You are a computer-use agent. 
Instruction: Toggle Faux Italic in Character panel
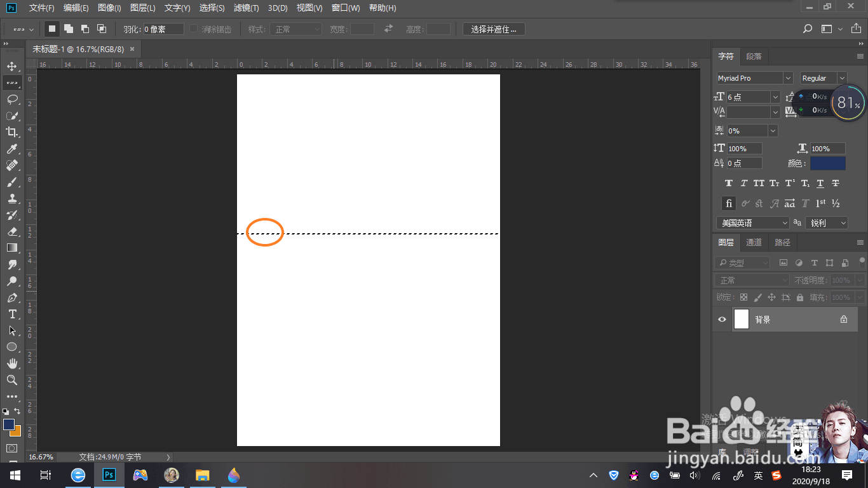(x=744, y=183)
